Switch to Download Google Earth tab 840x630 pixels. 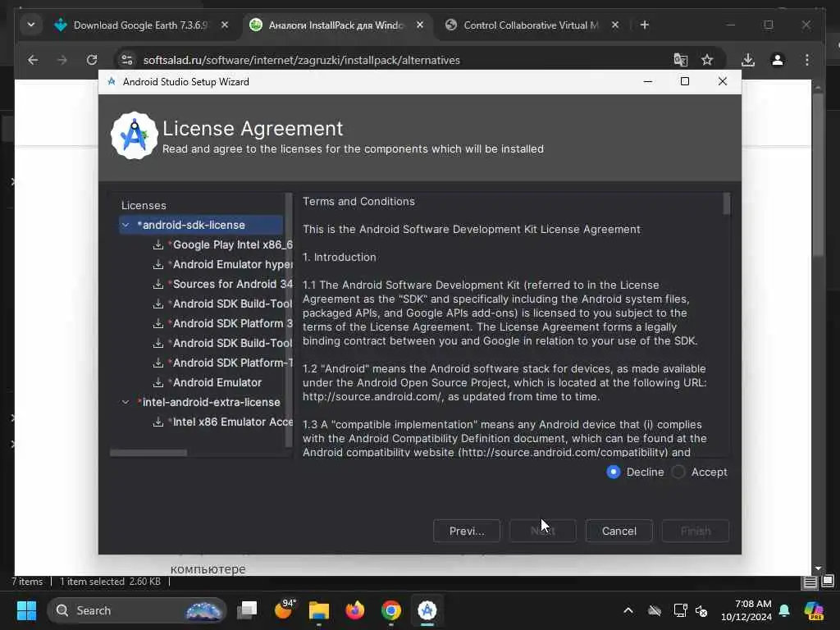[x=140, y=25]
